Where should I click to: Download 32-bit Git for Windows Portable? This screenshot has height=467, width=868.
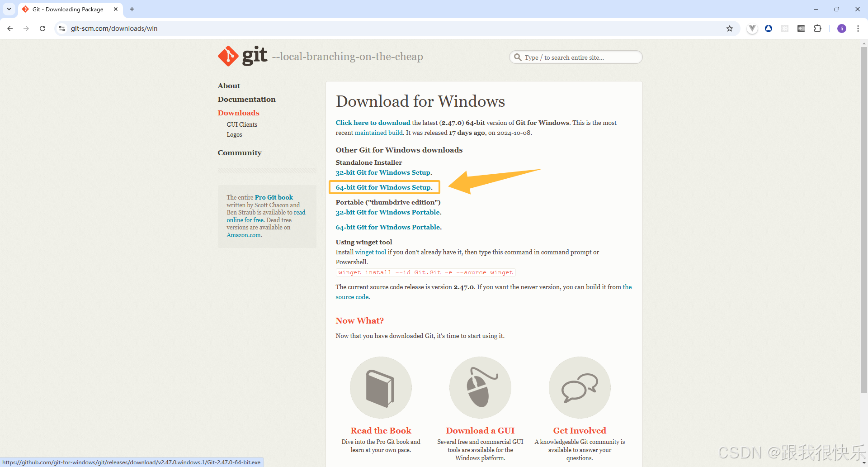(388, 212)
